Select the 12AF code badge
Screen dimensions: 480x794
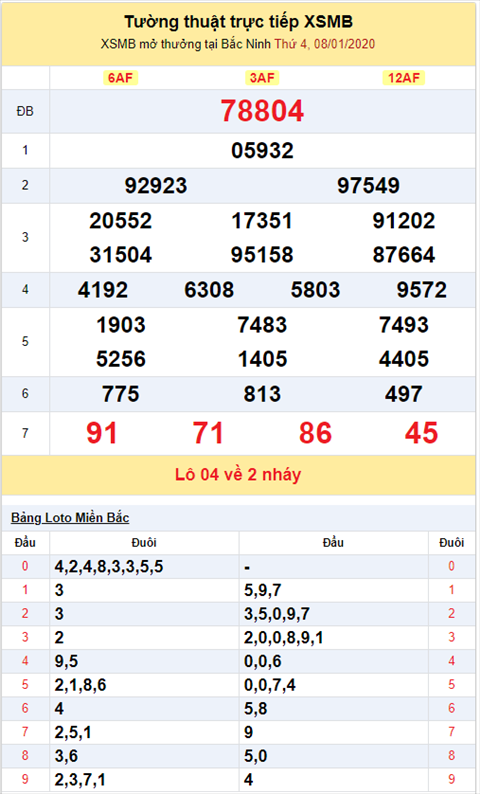404,78
